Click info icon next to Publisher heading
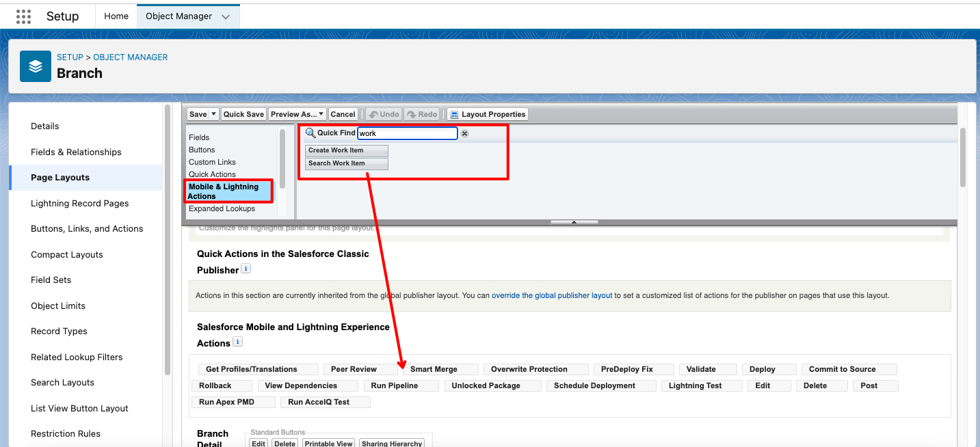This screenshot has width=980, height=447. pyautogui.click(x=246, y=269)
